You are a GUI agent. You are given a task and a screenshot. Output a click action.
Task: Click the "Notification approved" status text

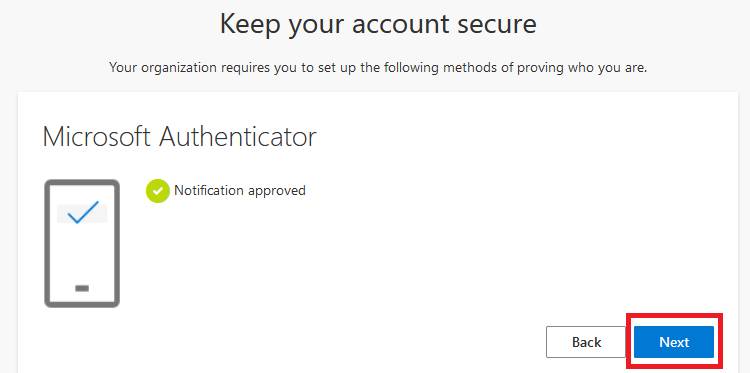coord(240,190)
